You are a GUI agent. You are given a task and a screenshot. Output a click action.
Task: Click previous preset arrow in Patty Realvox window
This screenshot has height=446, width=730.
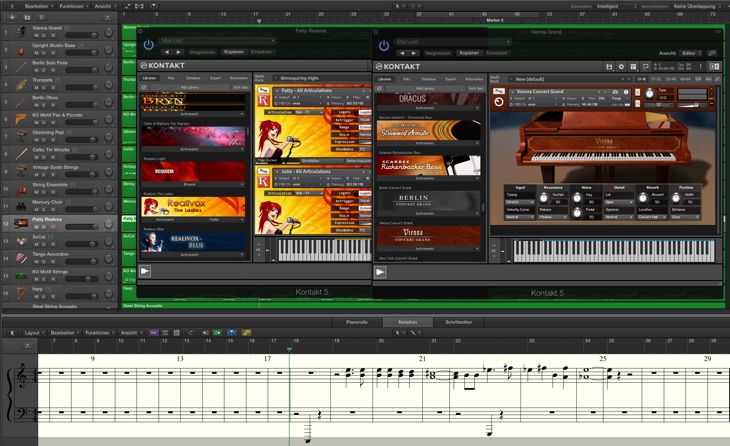click(x=167, y=52)
